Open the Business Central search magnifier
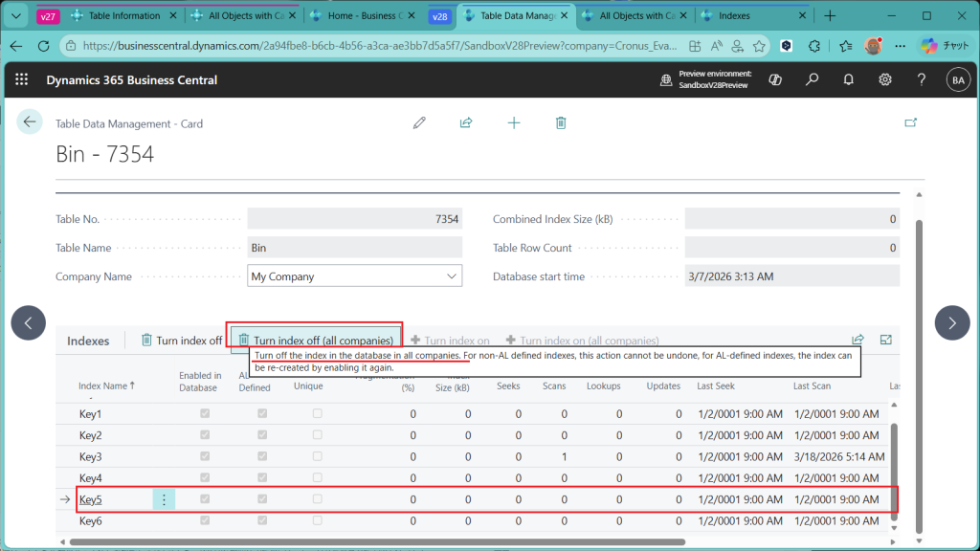This screenshot has width=980, height=551. pyautogui.click(x=812, y=80)
